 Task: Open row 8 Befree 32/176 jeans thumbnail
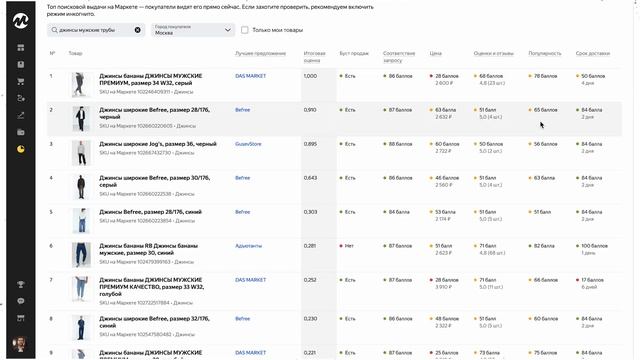81,328
